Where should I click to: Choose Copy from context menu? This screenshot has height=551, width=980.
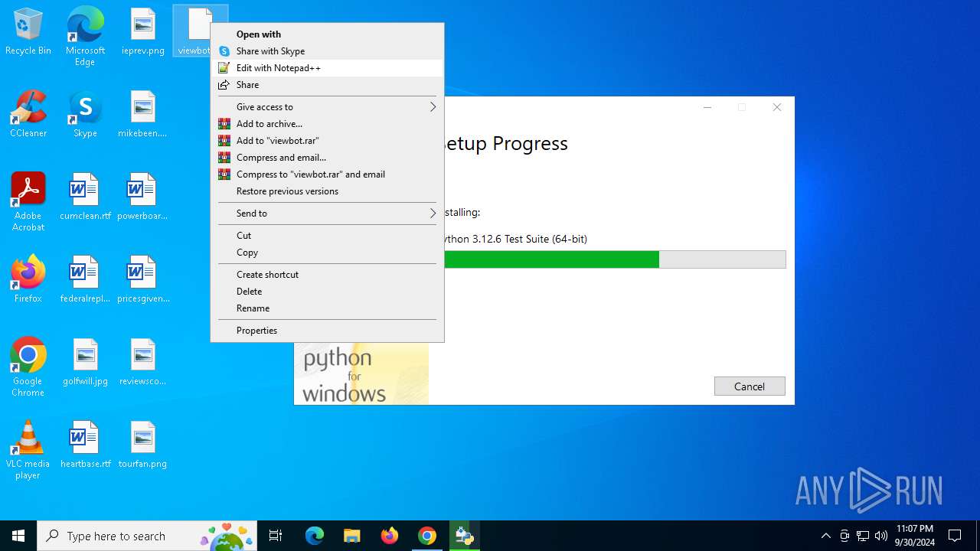click(x=327, y=253)
